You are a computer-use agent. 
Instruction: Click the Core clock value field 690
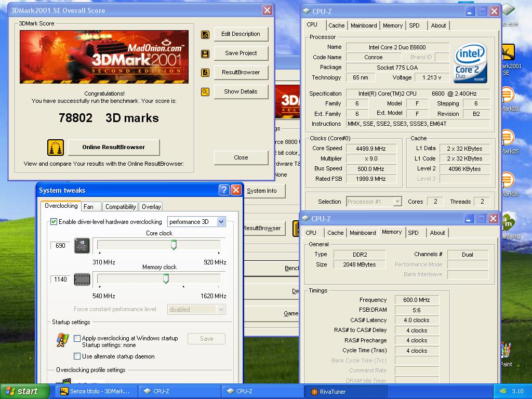coord(60,245)
